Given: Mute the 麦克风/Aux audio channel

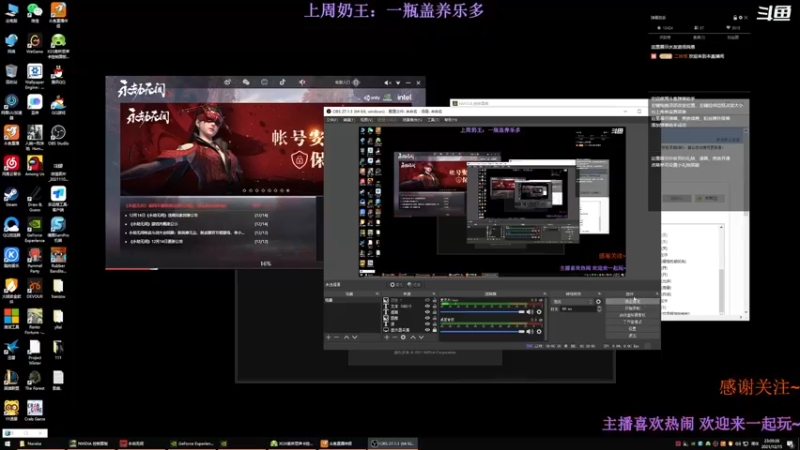Looking at the screenshot, I should tap(530, 312).
